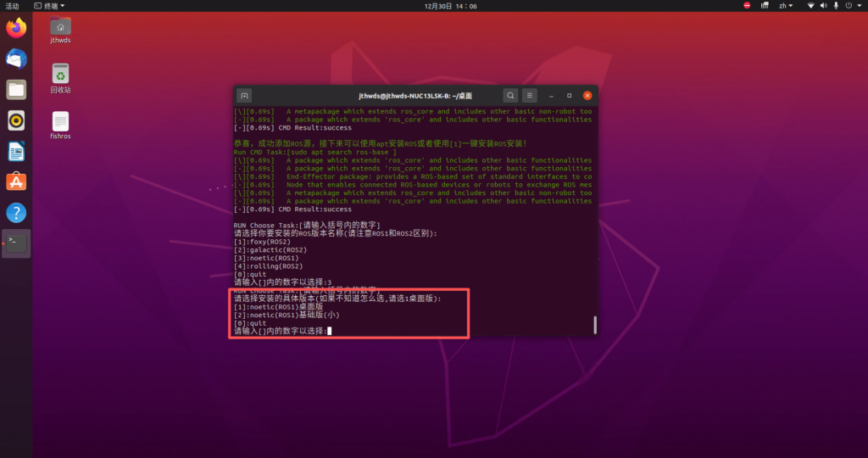Launch Rhythmbox music player
The width and height of the screenshot is (868, 458).
pyautogui.click(x=16, y=120)
